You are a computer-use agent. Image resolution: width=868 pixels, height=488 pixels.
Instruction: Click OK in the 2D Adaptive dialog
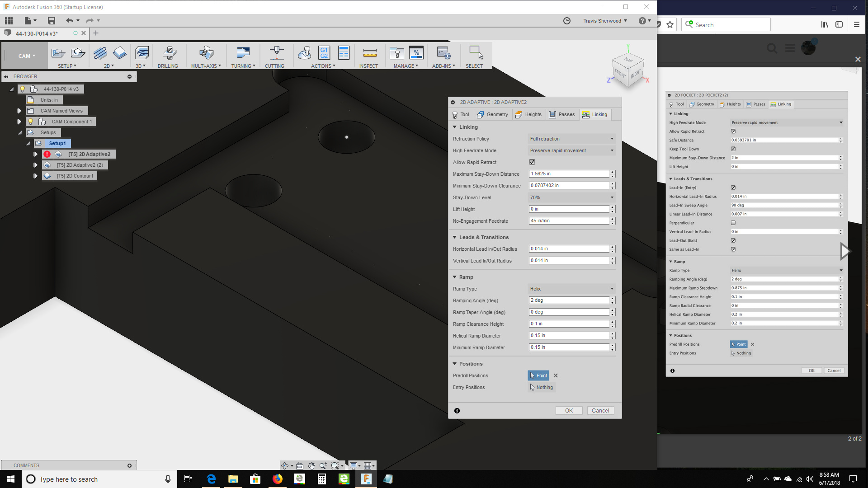tap(569, 410)
